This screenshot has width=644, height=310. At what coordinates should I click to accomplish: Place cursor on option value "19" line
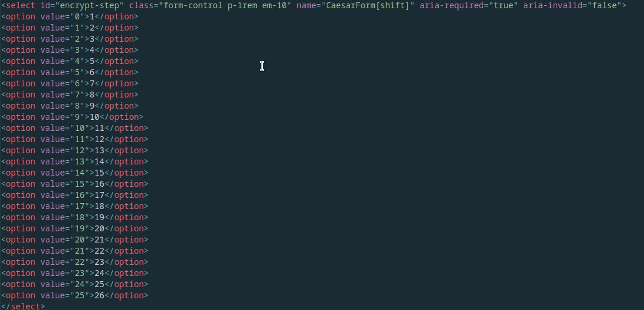coord(74,228)
